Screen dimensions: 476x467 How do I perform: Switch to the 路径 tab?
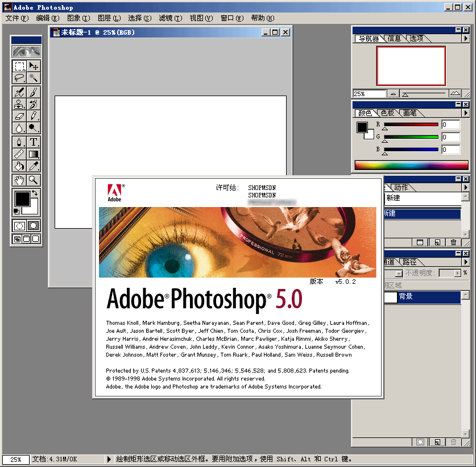(409, 262)
